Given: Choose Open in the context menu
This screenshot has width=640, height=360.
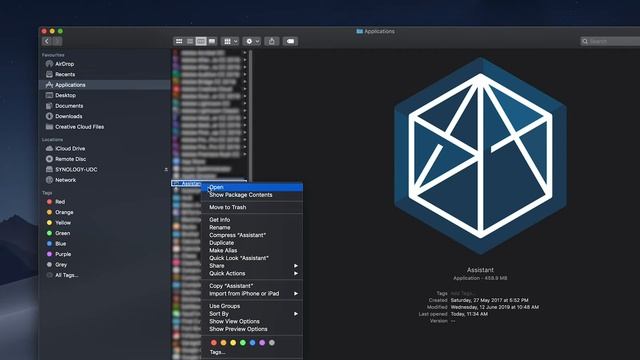Looking at the screenshot, I should 252,187.
